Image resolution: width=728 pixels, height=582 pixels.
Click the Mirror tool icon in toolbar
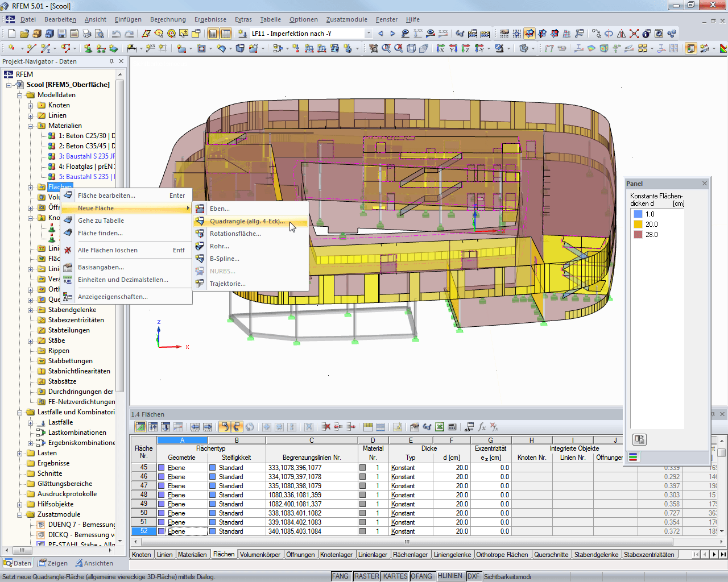[621, 34]
